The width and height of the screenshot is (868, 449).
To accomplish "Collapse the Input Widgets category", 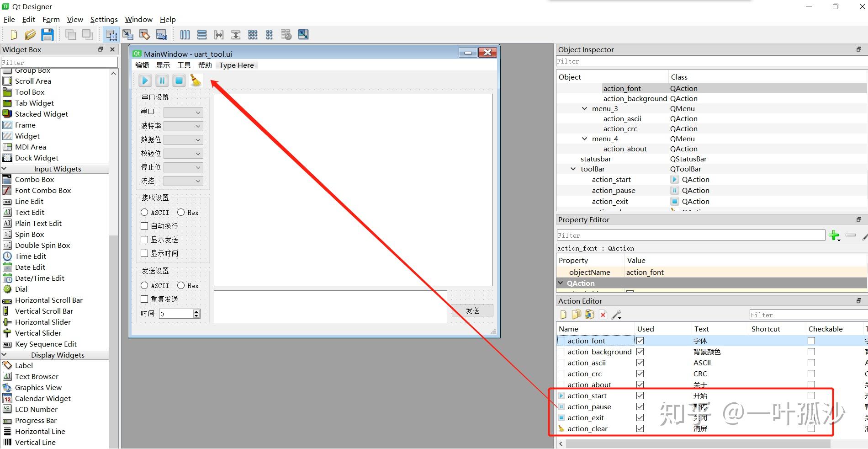I will (x=4, y=169).
